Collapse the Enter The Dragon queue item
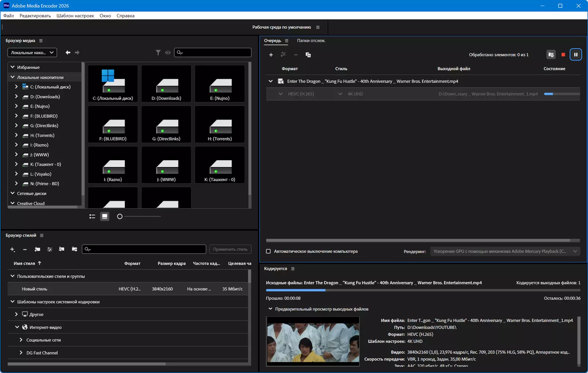The width and height of the screenshot is (588, 373). pyautogui.click(x=271, y=81)
